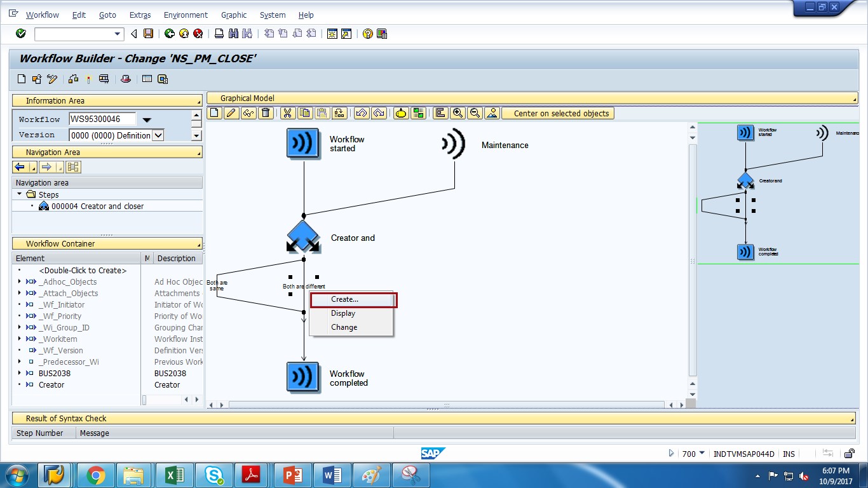Open the Version dropdown showing 0000 Definition
The image size is (868, 488).
(x=158, y=135)
